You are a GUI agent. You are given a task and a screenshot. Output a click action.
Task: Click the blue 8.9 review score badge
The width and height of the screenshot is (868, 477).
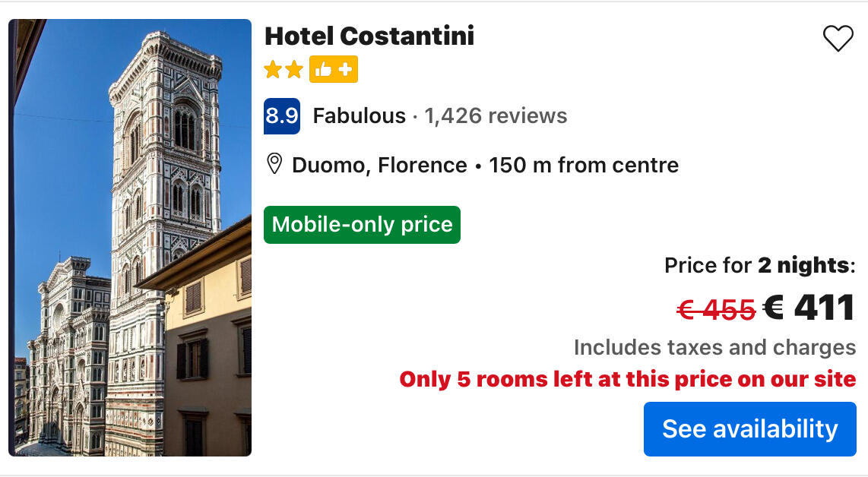pos(281,116)
